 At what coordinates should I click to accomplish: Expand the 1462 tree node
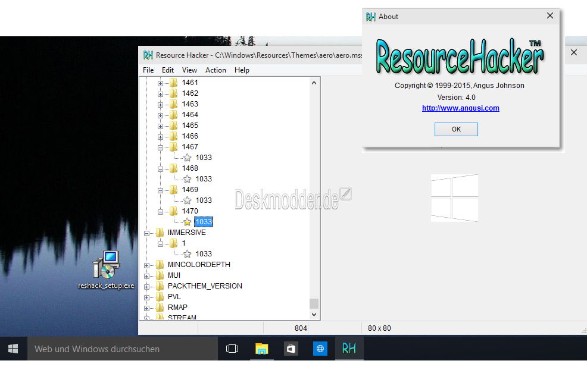tap(160, 94)
